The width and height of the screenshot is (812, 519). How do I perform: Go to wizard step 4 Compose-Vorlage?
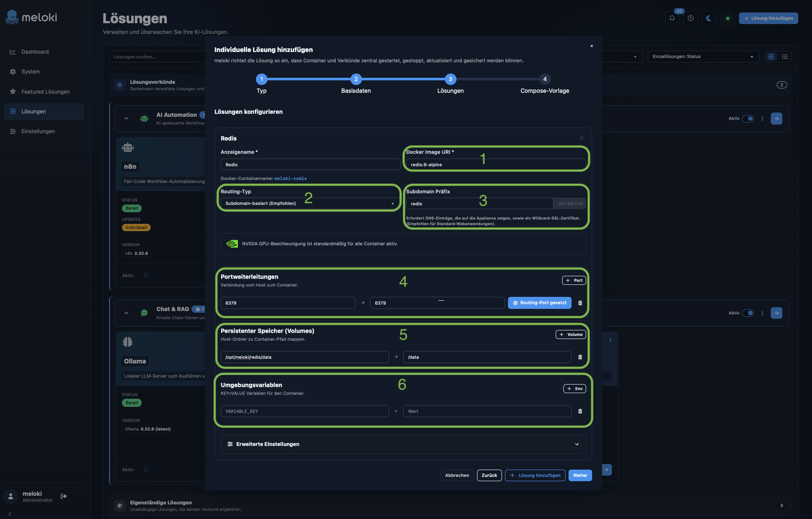(545, 79)
